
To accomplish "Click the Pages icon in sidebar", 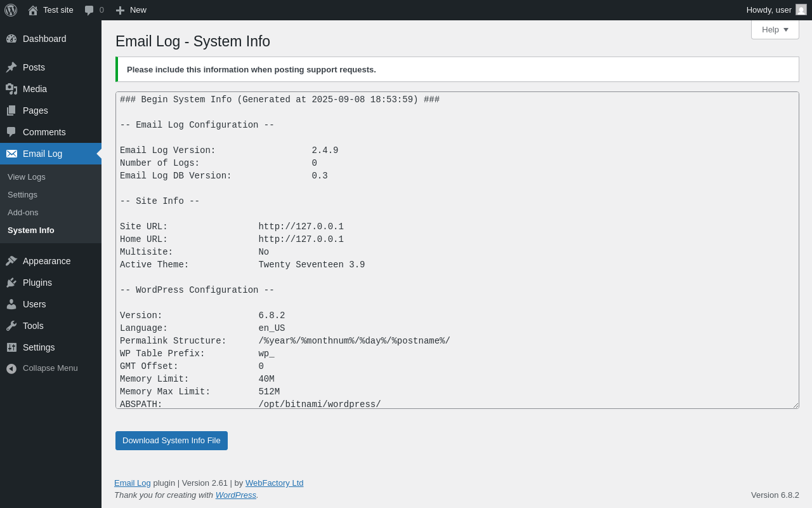I will (x=11, y=110).
